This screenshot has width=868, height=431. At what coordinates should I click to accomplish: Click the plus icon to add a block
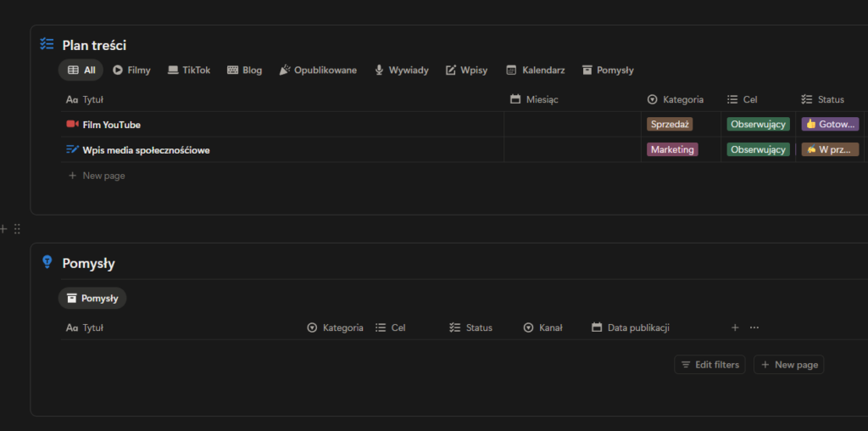pos(3,229)
